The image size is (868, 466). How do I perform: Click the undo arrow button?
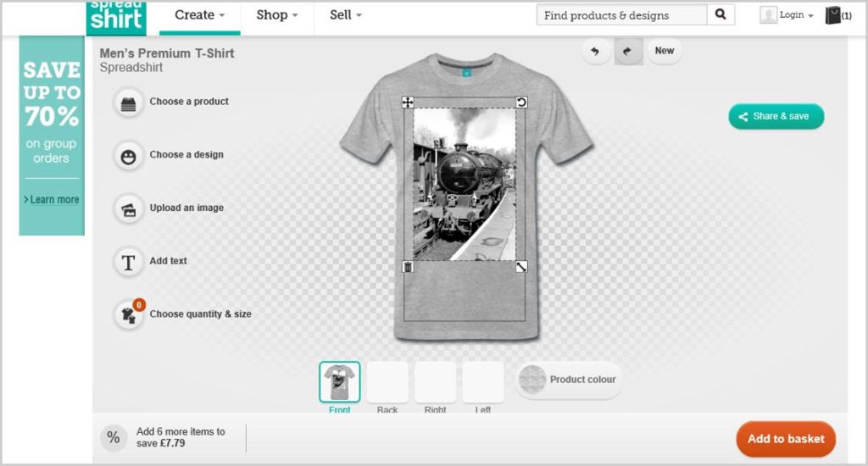pyautogui.click(x=595, y=52)
